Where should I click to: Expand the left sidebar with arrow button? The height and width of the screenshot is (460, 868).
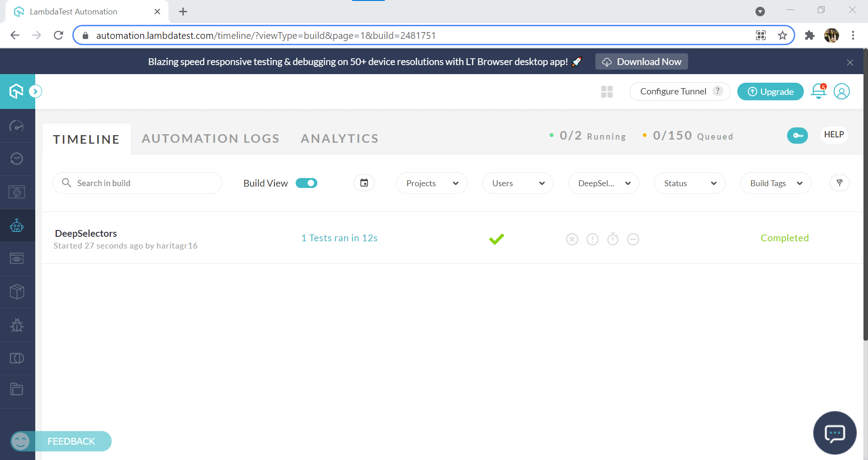(35, 91)
